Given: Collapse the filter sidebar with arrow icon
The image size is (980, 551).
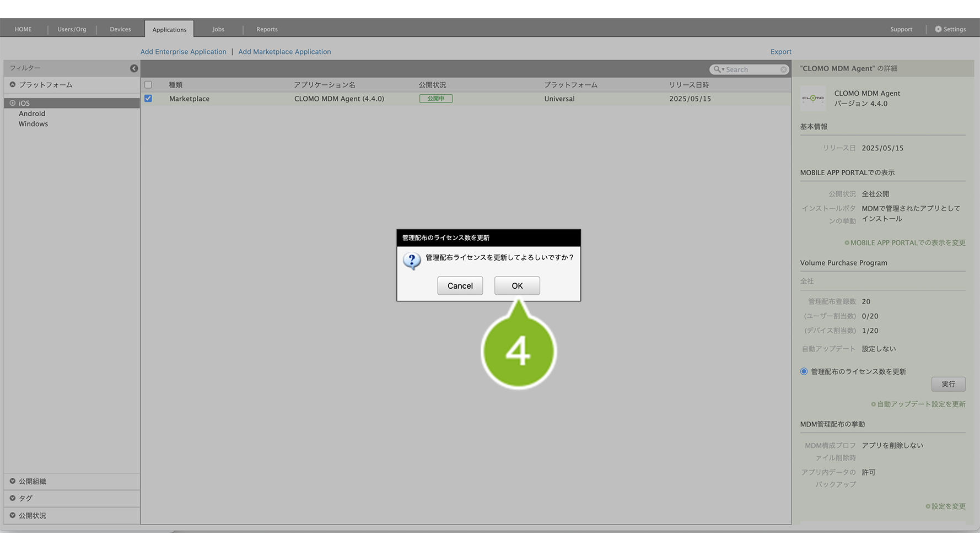Looking at the screenshot, I should 134,68.
